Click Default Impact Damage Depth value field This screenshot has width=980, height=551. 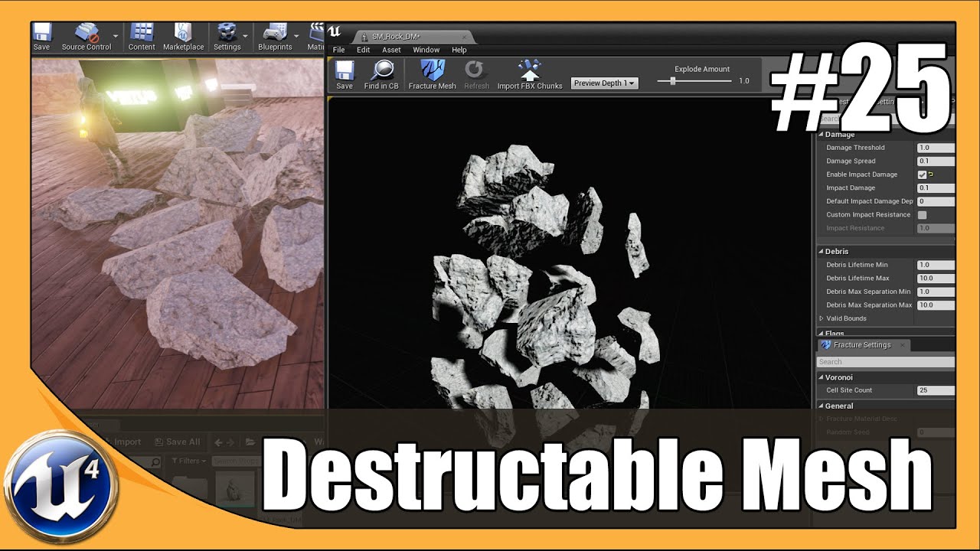[x=936, y=202]
